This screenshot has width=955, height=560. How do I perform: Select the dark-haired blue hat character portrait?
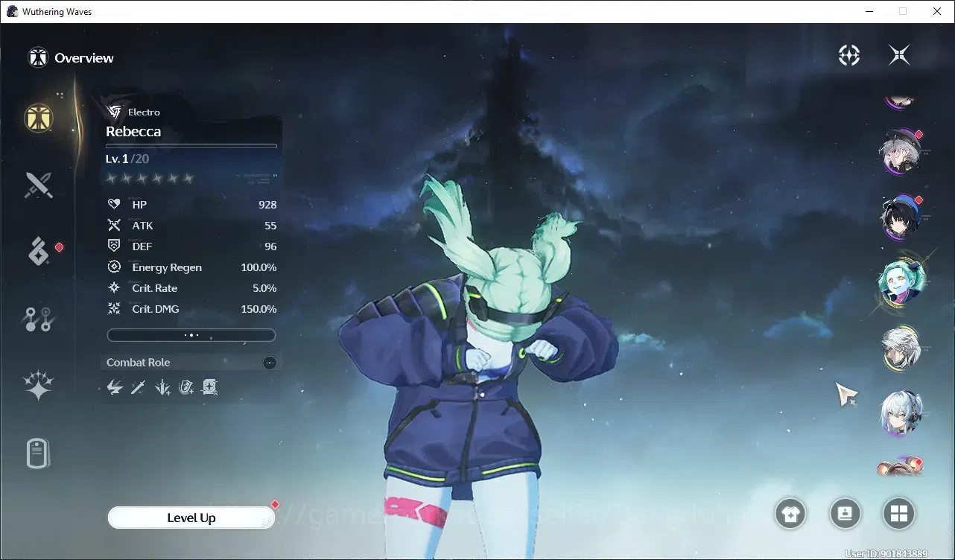pyautogui.click(x=899, y=218)
